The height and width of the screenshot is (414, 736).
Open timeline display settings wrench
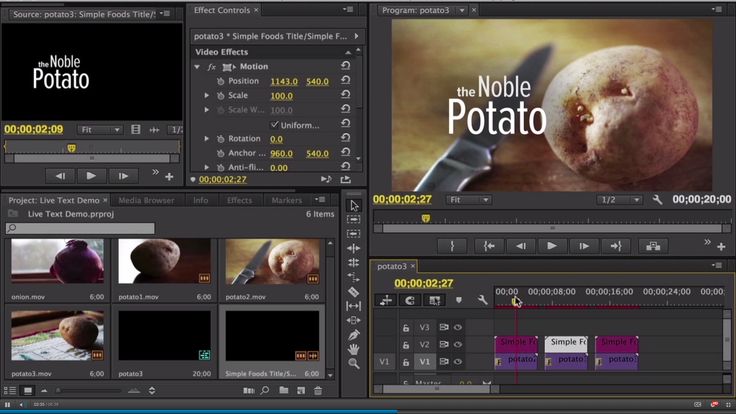(483, 300)
